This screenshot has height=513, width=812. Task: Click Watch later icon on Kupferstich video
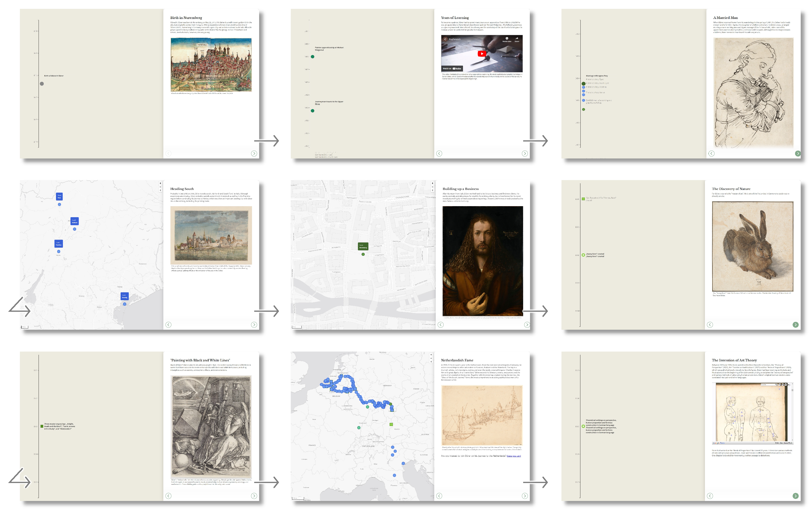[x=506, y=38]
